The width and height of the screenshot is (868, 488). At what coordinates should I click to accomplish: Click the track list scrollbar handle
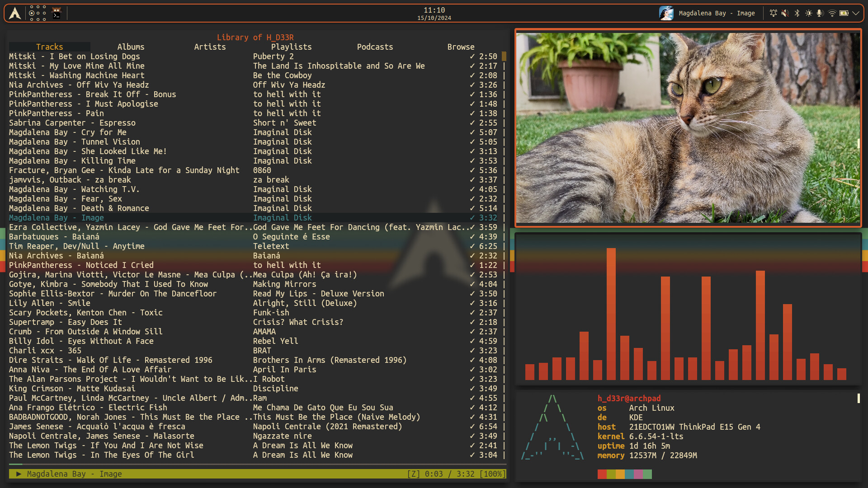pos(504,56)
